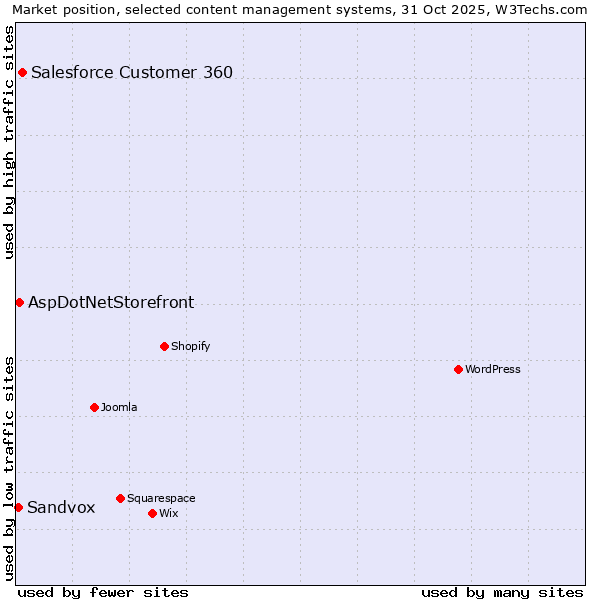Select the Shopify data point marker
The image size is (600, 600).
164,346
